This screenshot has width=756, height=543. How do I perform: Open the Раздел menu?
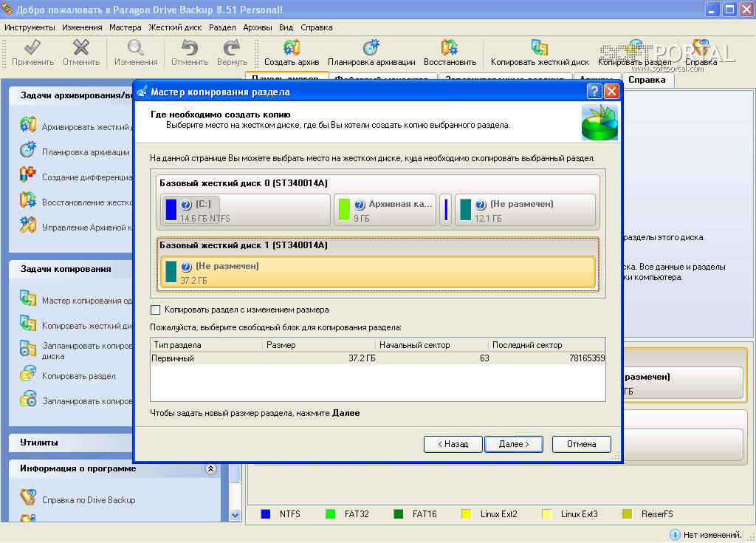(x=222, y=27)
